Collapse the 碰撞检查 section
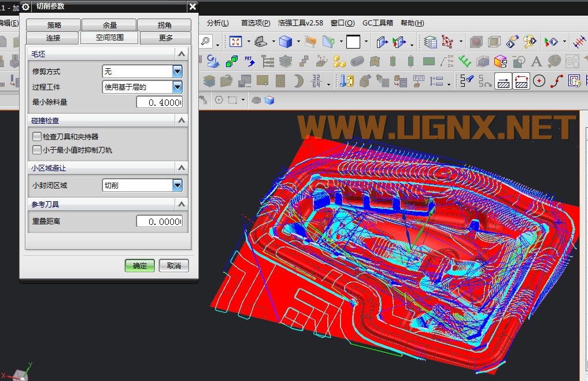This screenshot has height=381, width=588. 182,120
